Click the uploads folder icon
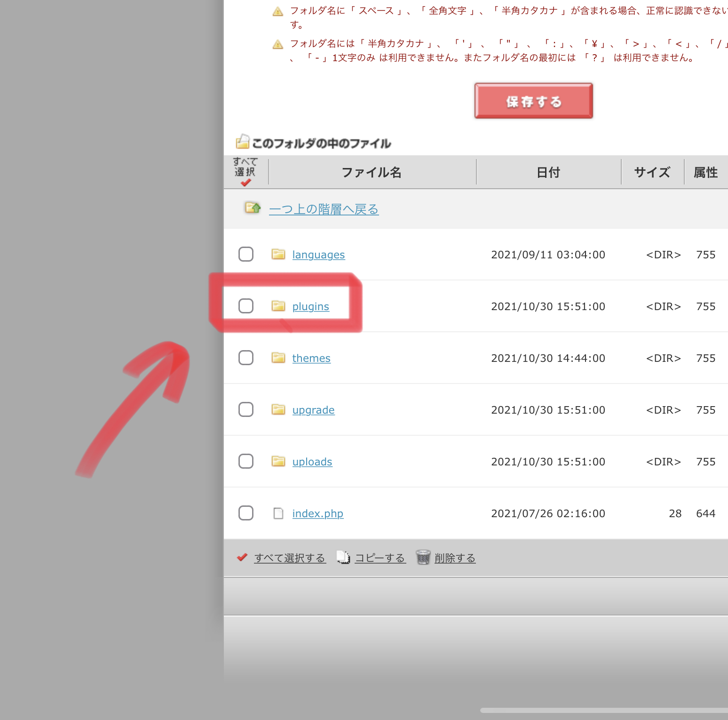728x720 pixels. [x=278, y=462]
